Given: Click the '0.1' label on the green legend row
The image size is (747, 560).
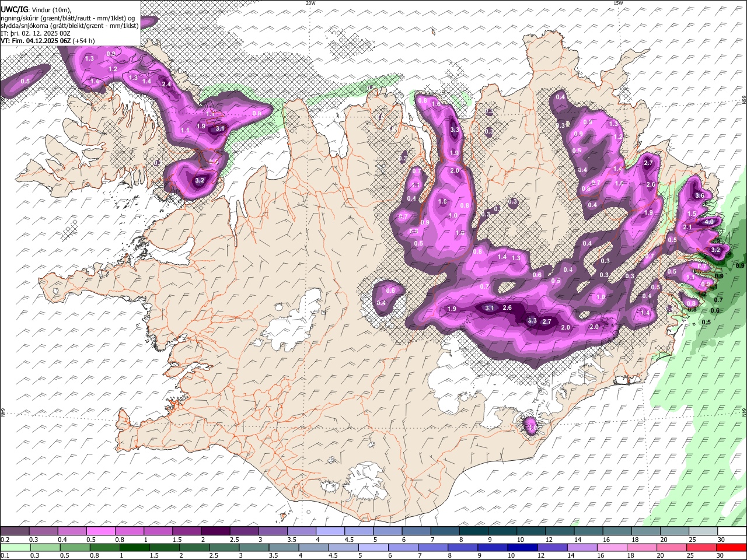Looking at the screenshot, I should [x=5, y=555].
